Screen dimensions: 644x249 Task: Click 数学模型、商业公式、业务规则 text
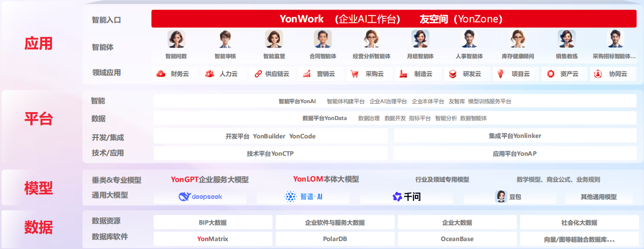click(x=559, y=180)
